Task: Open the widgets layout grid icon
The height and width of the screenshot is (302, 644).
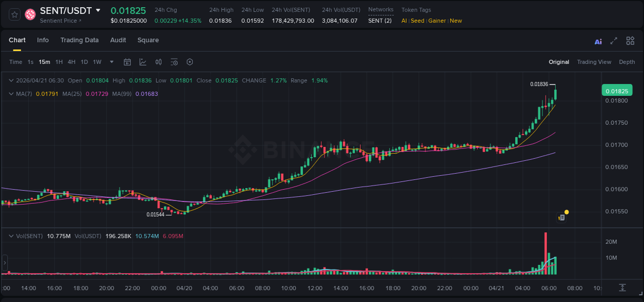Action: point(630,41)
